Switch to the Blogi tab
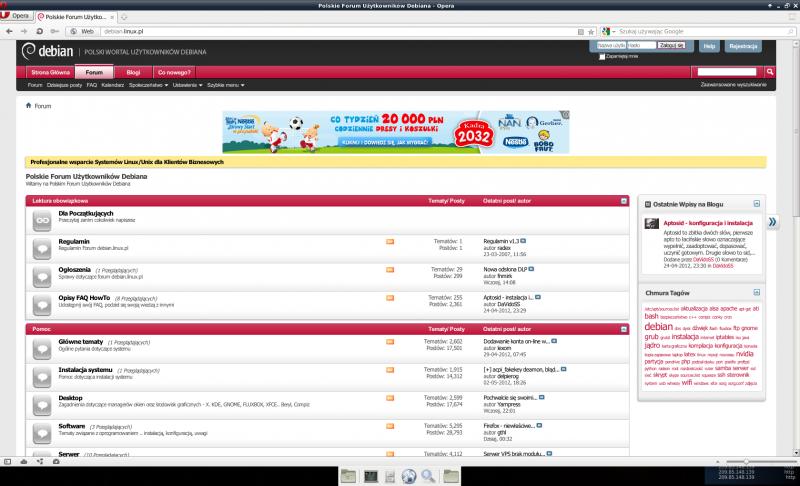 tap(132, 73)
